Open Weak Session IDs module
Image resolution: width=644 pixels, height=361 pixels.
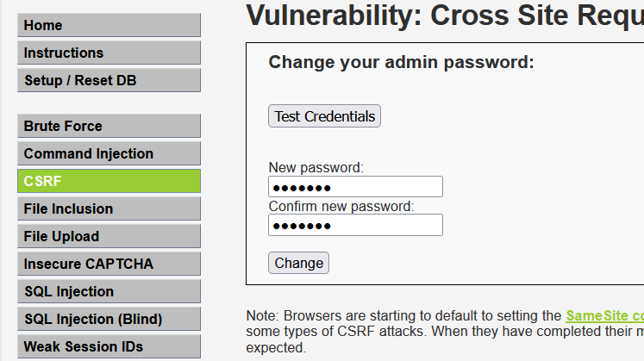coord(109,346)
